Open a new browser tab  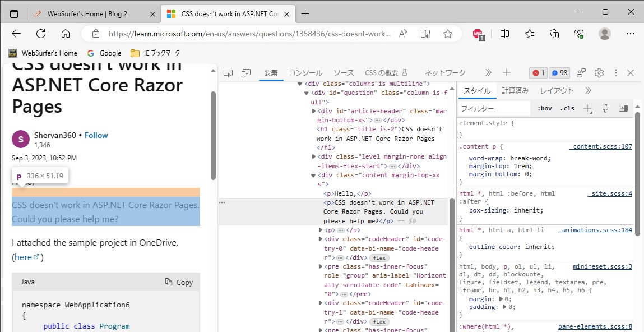tap(305, 13)
